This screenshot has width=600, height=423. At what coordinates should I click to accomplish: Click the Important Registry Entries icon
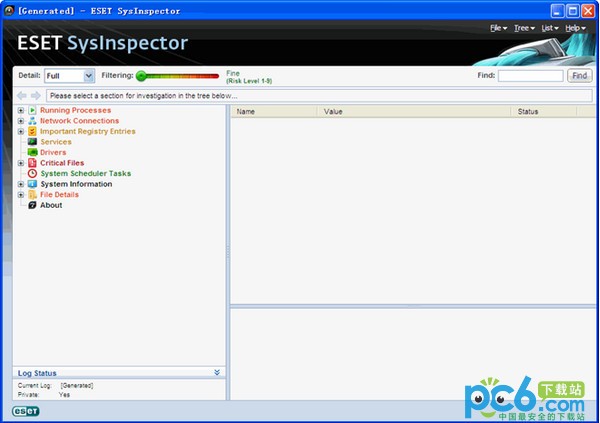[x=32, y=131]
